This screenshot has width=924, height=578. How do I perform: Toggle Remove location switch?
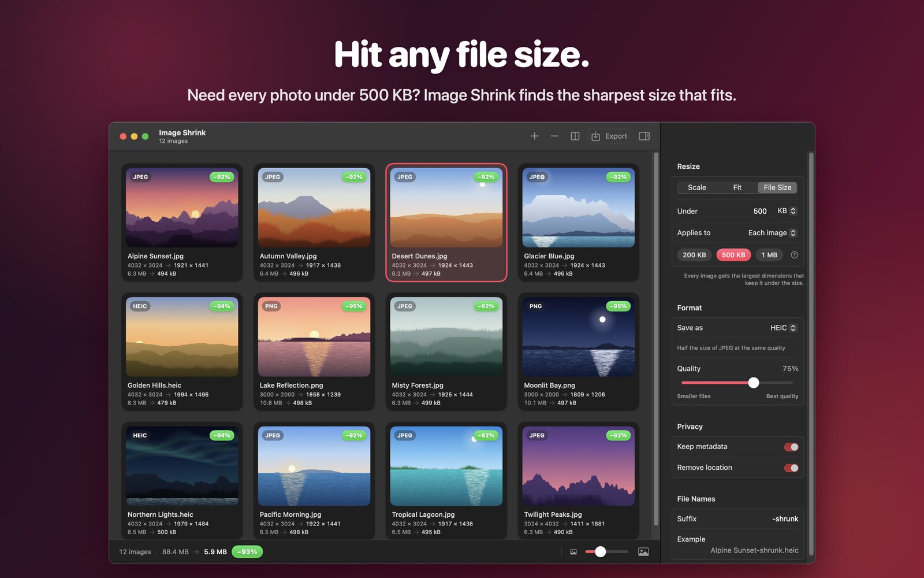pyautogui.click(x=791, y=468)
